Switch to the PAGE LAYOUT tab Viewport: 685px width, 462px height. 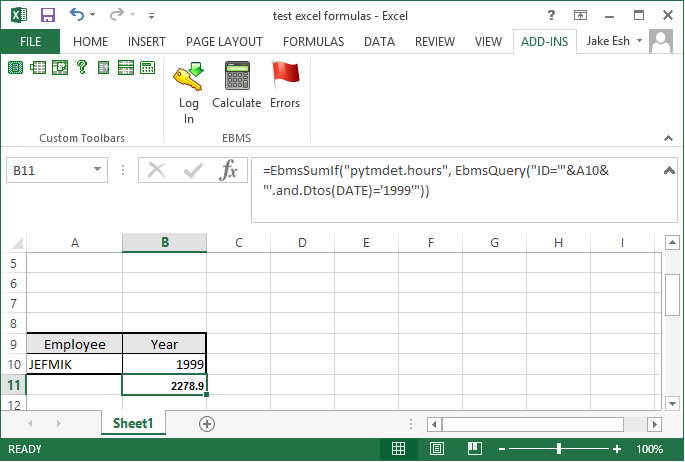point(224,42)
